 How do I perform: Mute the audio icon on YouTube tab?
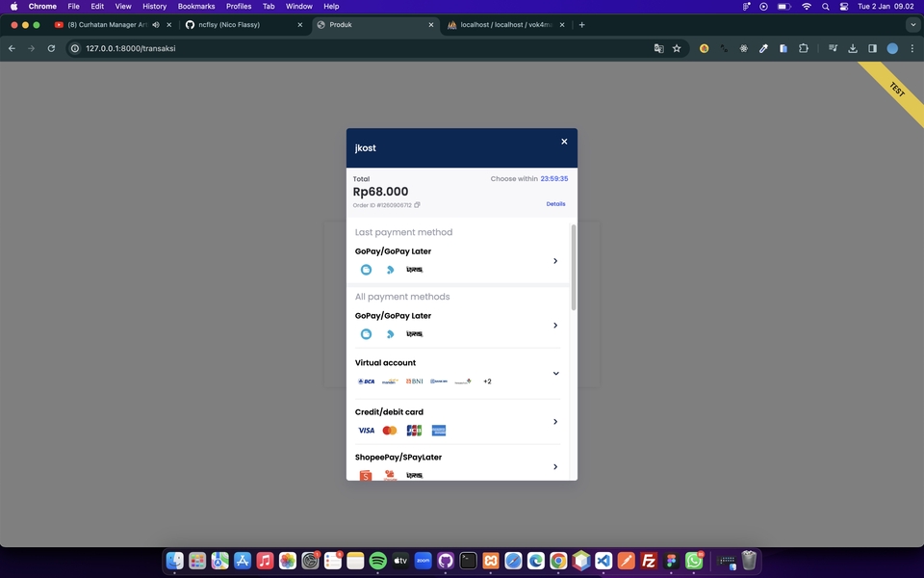pos(156,25)
